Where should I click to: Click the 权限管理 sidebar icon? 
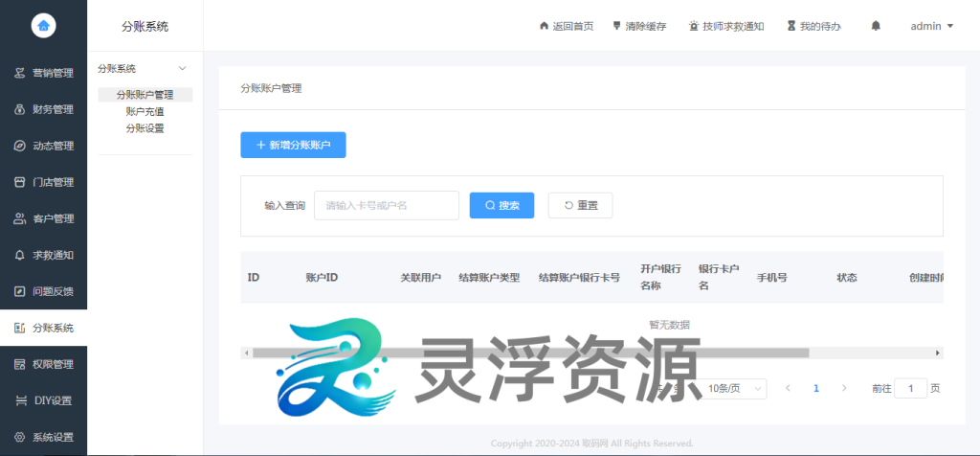coord(20,364)
